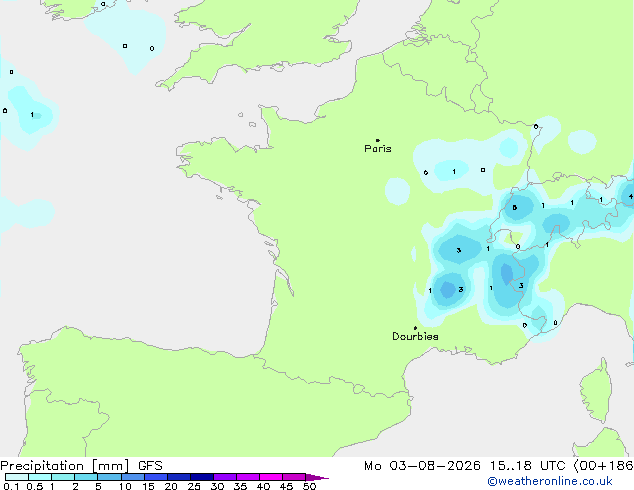Pick the 35 to 40 mm legend swatch
This screenshot has width=634, height=490.
tap(247, 477)
